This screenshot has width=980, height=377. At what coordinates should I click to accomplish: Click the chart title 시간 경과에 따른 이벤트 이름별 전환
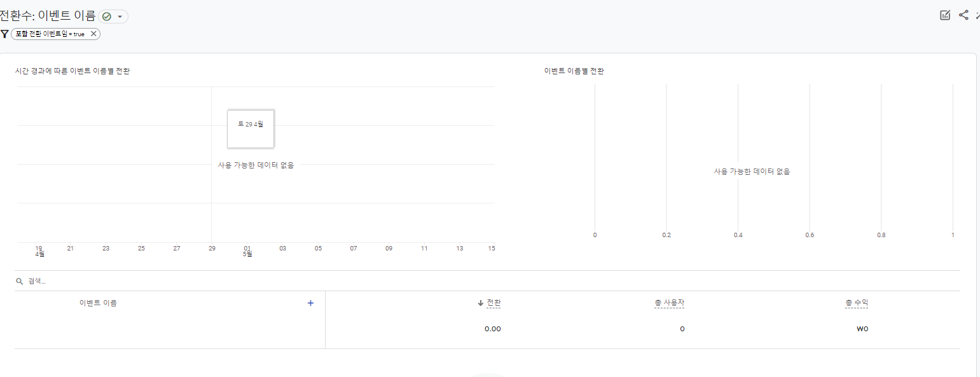(72, 71)
